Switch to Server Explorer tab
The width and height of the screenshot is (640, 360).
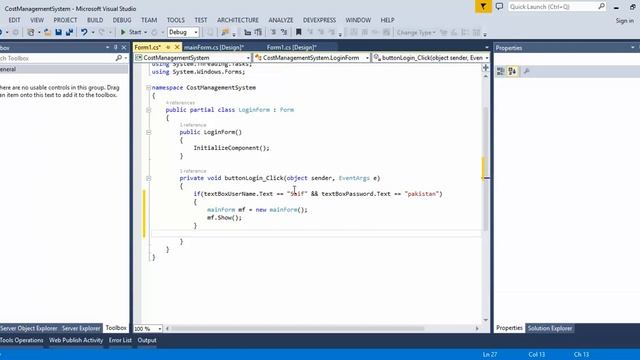click(81, 328)
